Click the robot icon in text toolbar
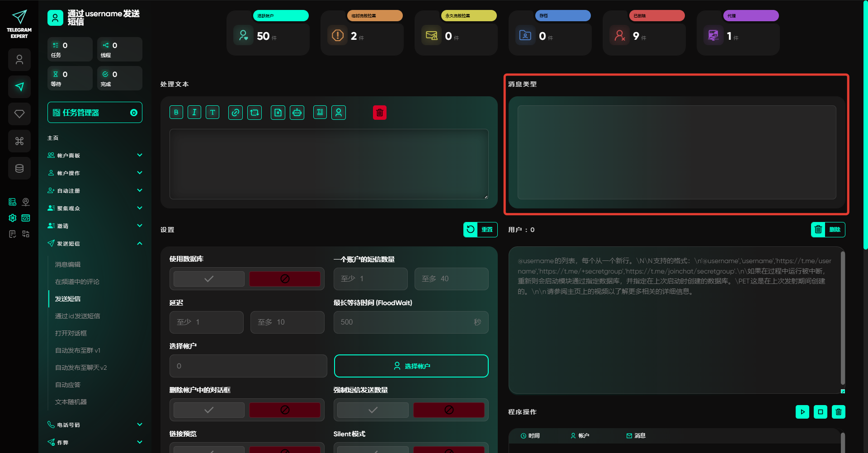Screen dimensions: 868x453 [297, 113]
